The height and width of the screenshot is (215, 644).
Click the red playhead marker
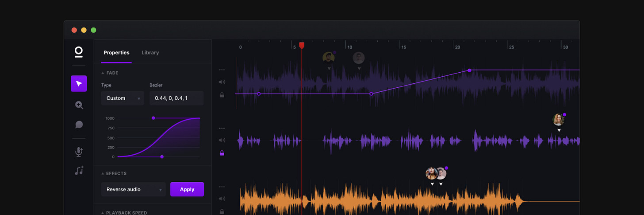point(302,45)
